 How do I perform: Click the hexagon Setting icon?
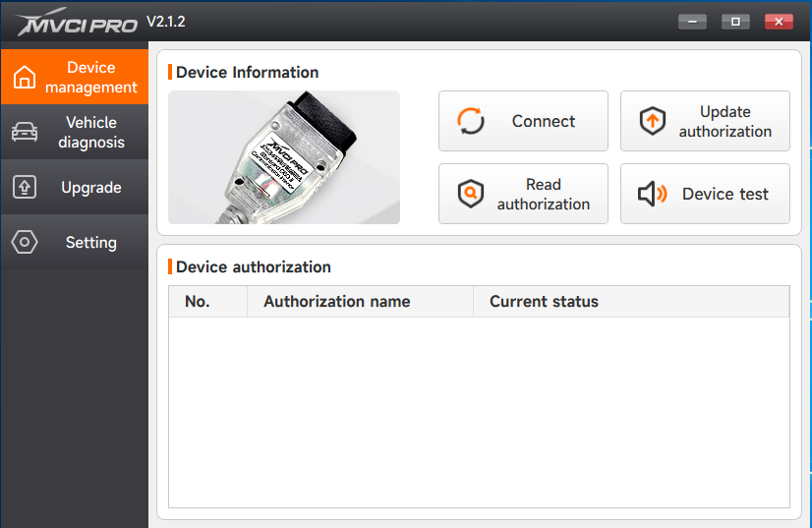pyautogui.click(x=25, y=243)
